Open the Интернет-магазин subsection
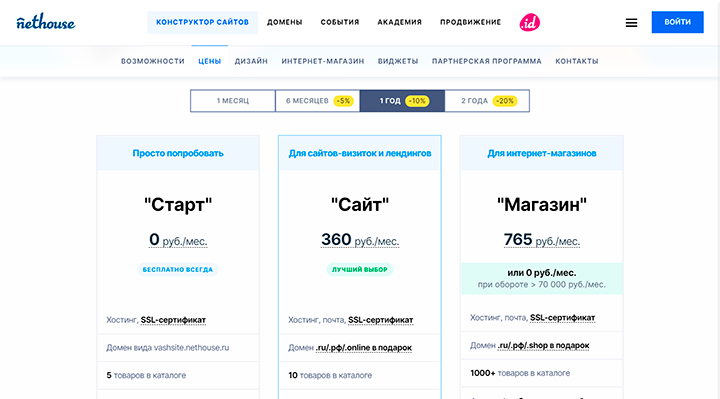The image size is (720, 399). pyautogui.click(x=323, y=61)
